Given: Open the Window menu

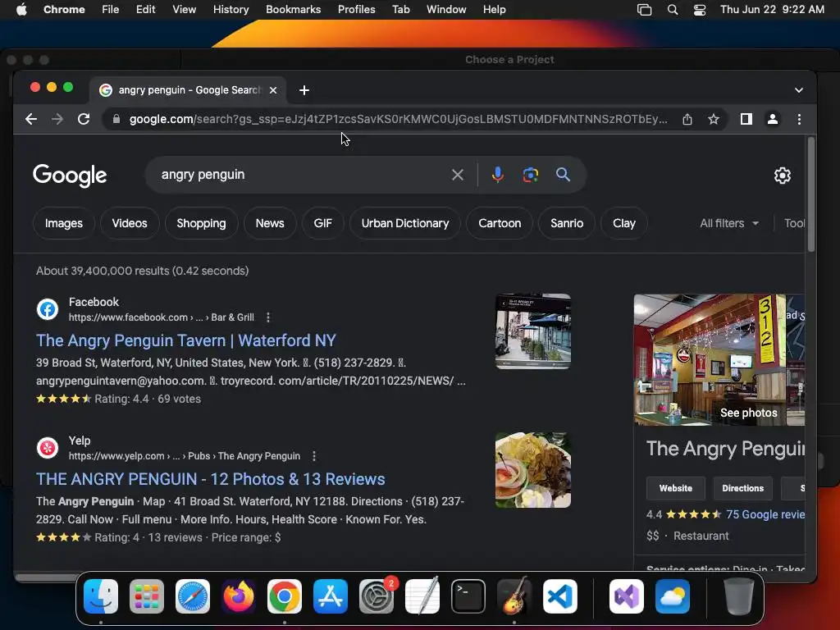Looking at the screenshot, I should click(x=446, y=10).
